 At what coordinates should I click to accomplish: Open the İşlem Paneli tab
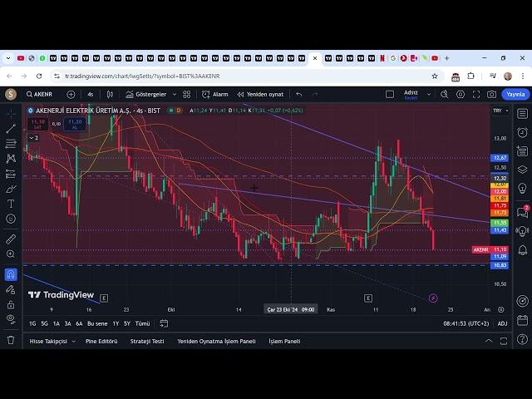(284, 342)
